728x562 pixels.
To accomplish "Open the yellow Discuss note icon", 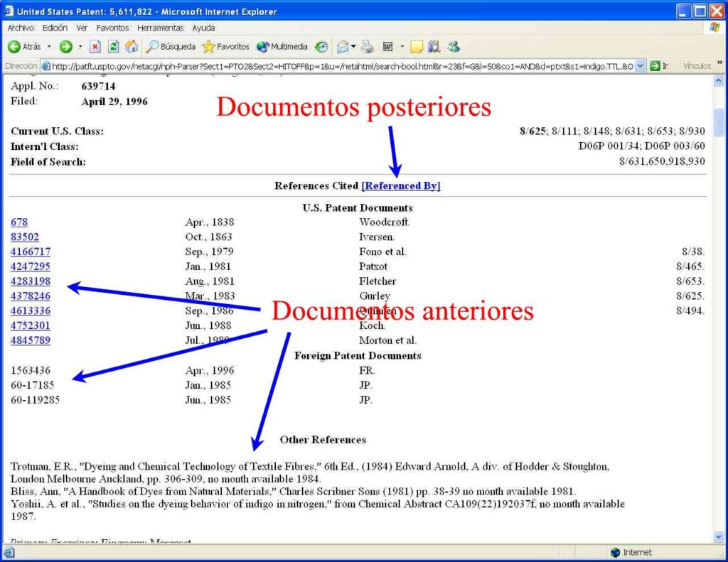I will tap(417, 46).
